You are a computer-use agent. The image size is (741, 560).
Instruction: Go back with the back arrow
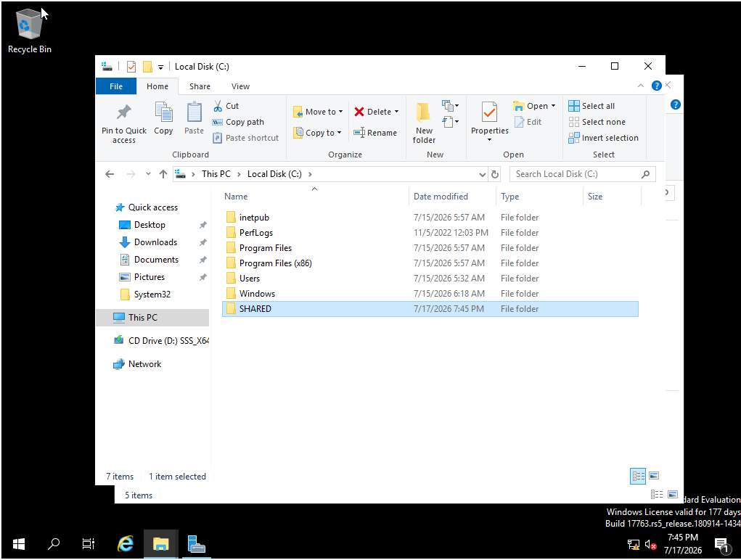coord(110,174)
